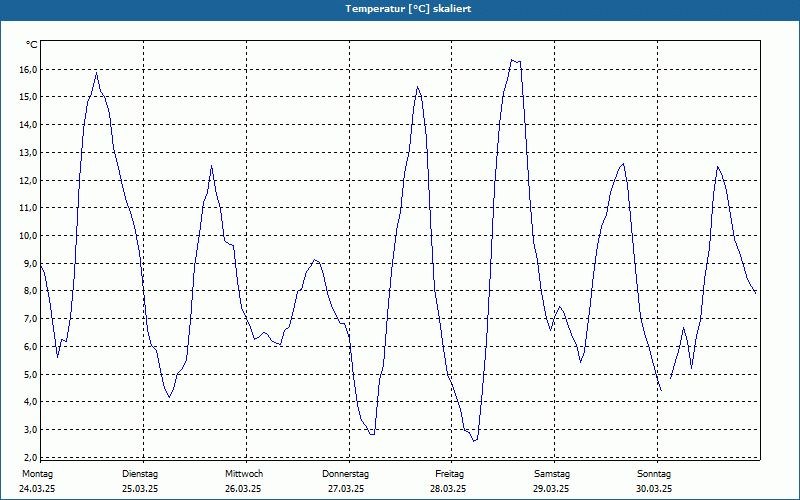The width and height of the screenshot is (800, 500).
Task: Click the Friday morning low below 3°C
Action: (x=474, y=441)
